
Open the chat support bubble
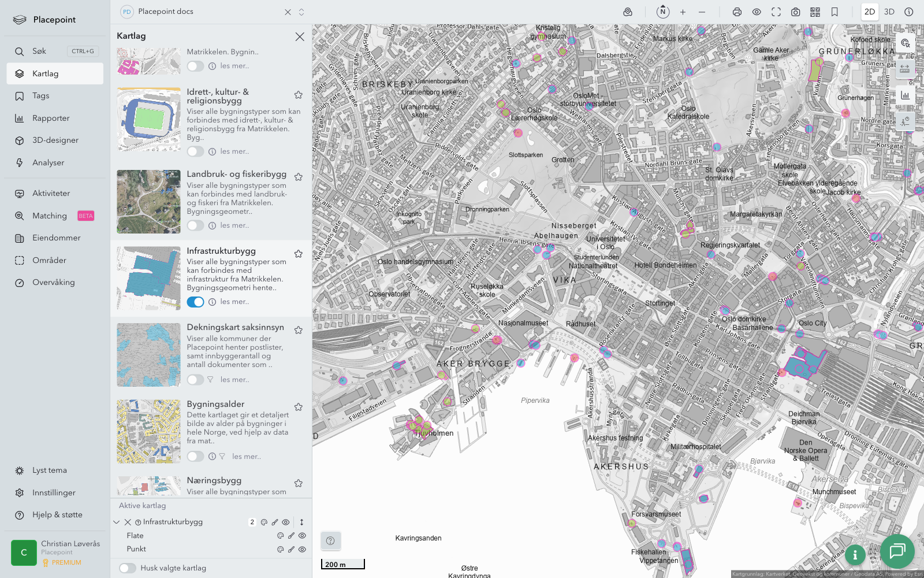[897, 551]
